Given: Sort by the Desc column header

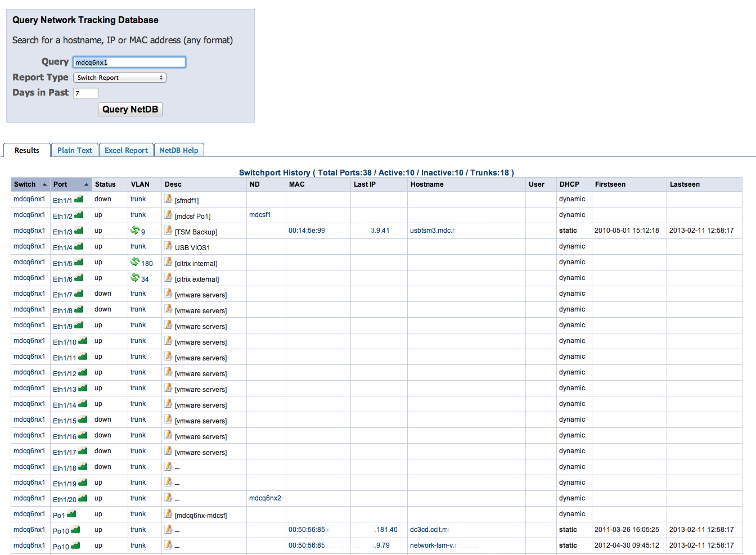Looking at the screenshot, I should point(204,184).
